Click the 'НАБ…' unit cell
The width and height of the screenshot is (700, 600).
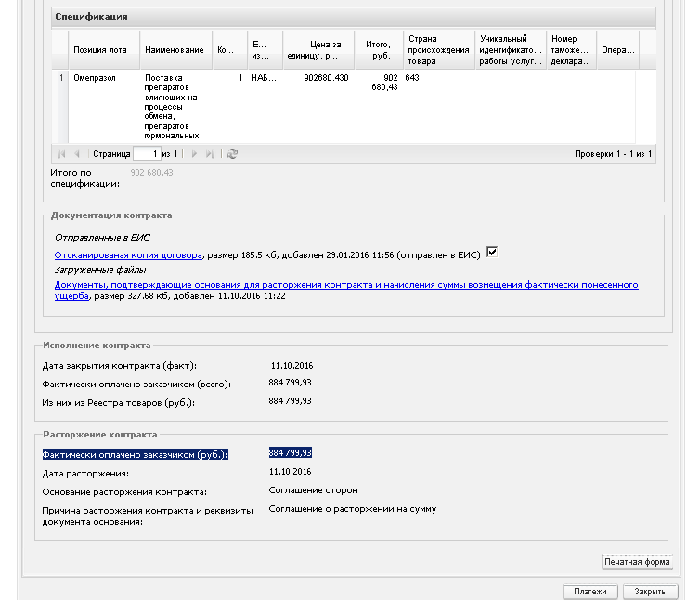tap(264, 78)
